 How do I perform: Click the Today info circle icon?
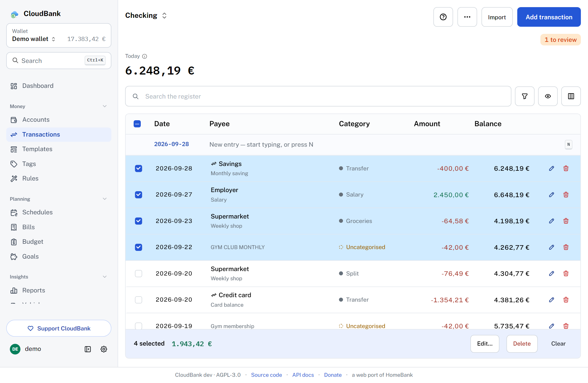[145, 56]
